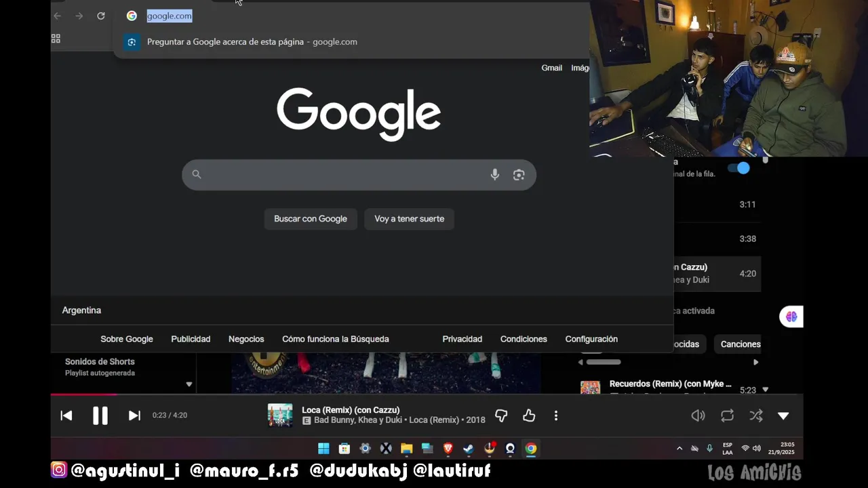Expand Sonidos de Shorts playlist dropdown arrow

[189, 384]
